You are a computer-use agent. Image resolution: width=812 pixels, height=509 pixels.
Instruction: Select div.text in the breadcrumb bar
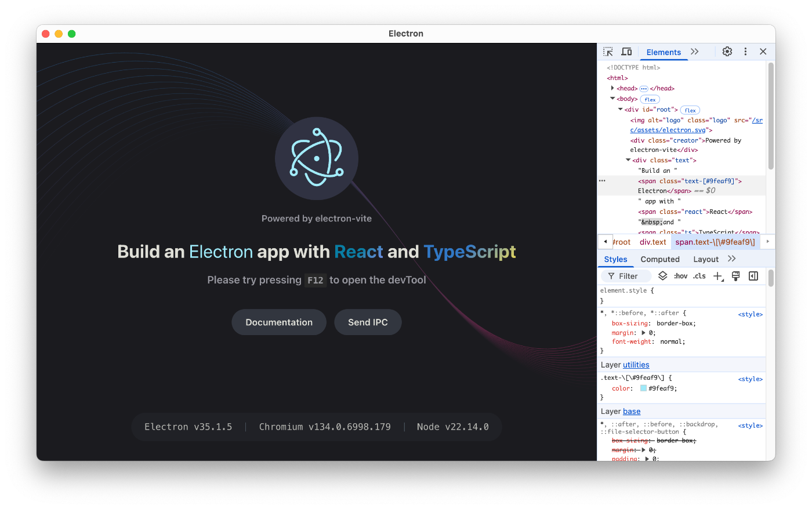click(653, 242)
